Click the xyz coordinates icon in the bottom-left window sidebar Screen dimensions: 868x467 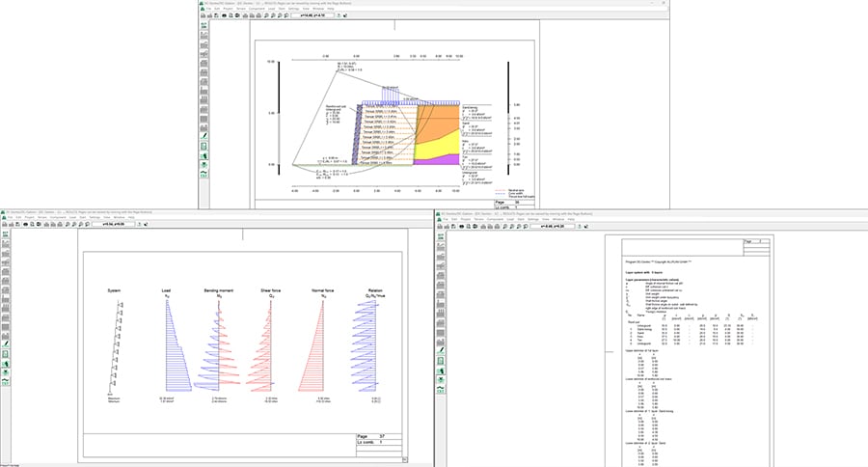pos(5,233)
